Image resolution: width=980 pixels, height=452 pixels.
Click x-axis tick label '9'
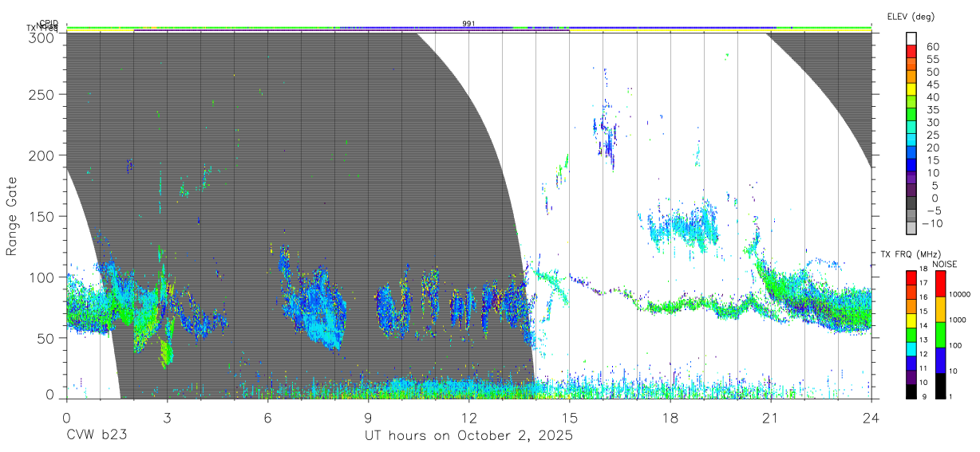click(x=368, y=418)
